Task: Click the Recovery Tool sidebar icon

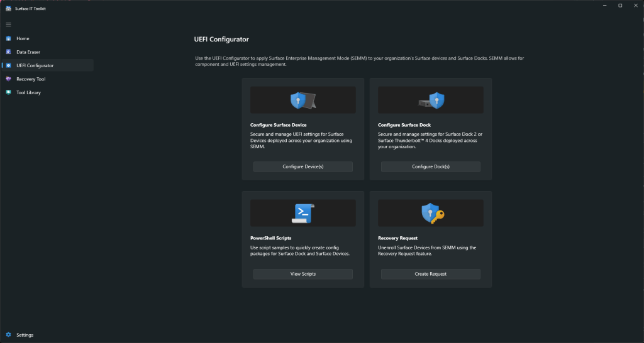Action: [9, 79]
